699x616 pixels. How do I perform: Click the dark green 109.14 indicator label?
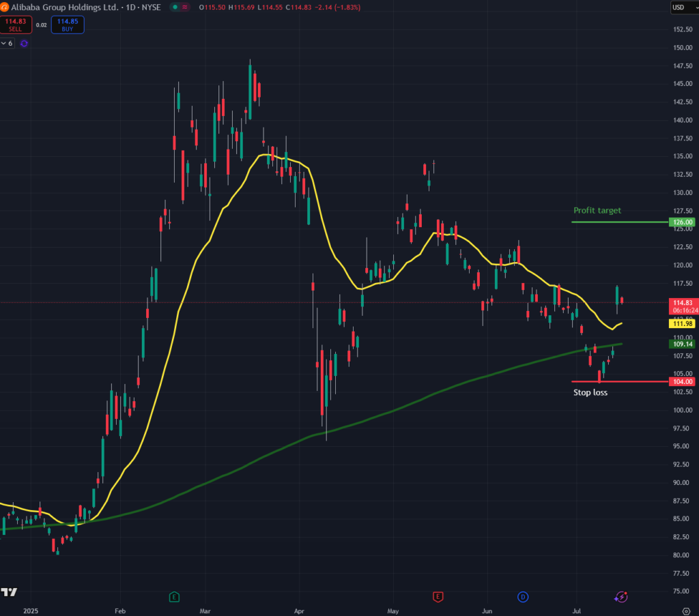[683, 344]
